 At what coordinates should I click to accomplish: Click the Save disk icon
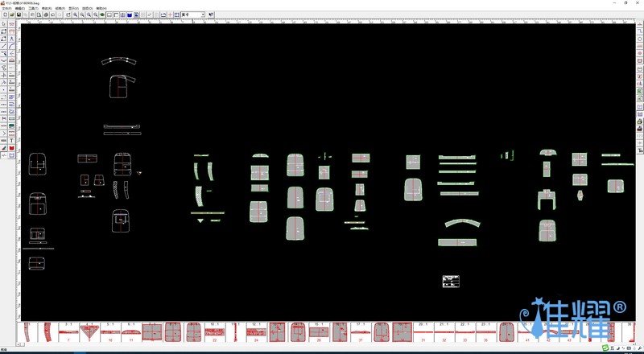(18, 14)
